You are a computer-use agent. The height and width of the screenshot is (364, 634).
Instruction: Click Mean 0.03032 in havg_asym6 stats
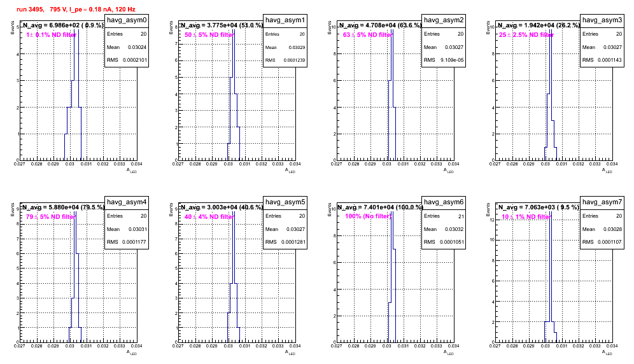(444, 229)
